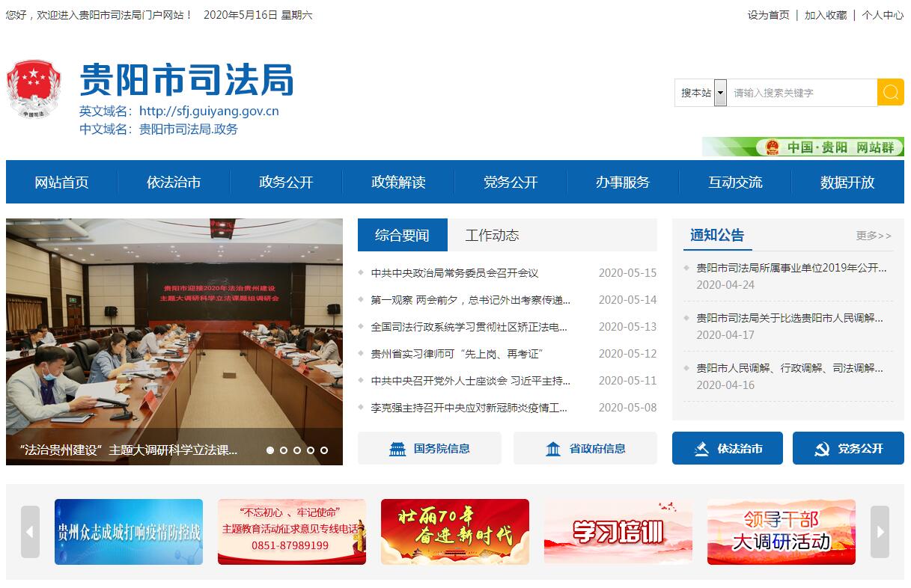Image resolution: width=911 pixels, height=588 pixels.
Task: Click the Guiyang Justice Bureau emblem logo
Action: [34, 89]
